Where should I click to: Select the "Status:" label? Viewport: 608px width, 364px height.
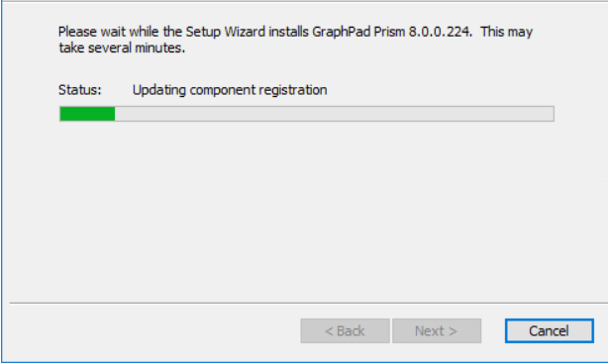(80, 90)
